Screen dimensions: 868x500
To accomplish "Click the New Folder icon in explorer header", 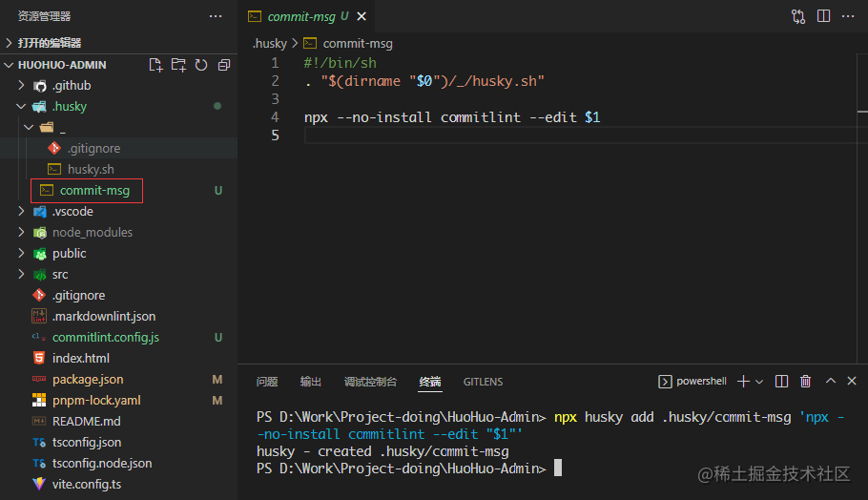I will click(178, 65).
